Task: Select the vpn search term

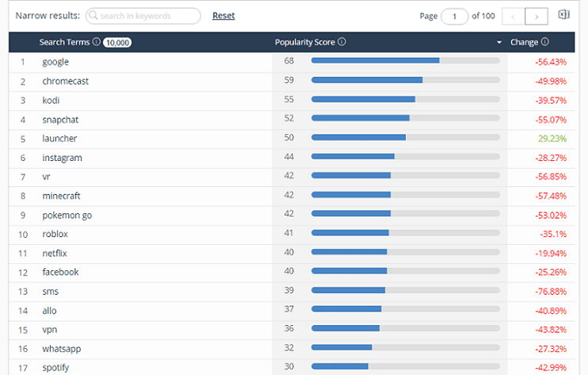Action: pos(49,330)
